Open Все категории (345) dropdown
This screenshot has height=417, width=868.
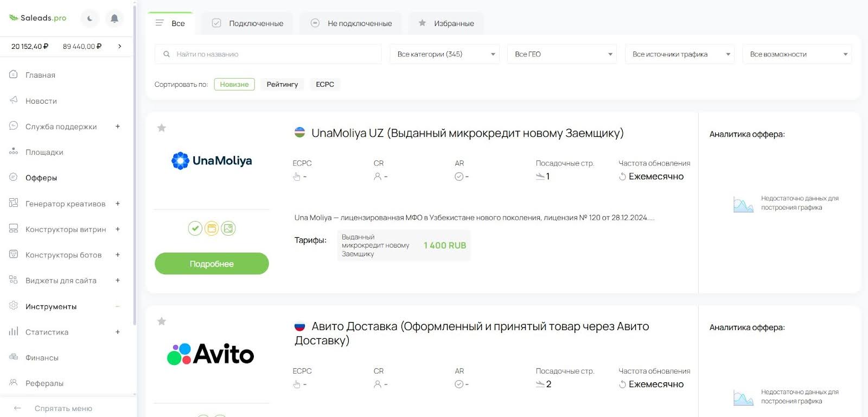click(444, 54)
